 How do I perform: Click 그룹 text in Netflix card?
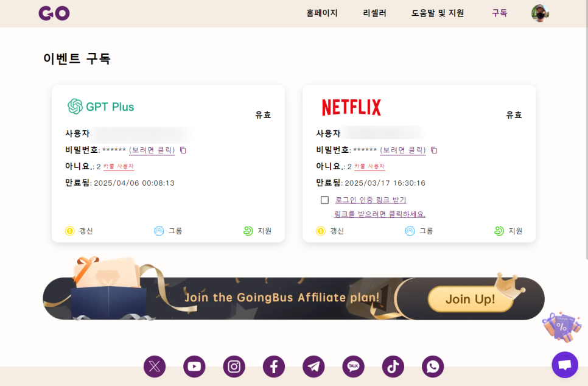[426, 231]
